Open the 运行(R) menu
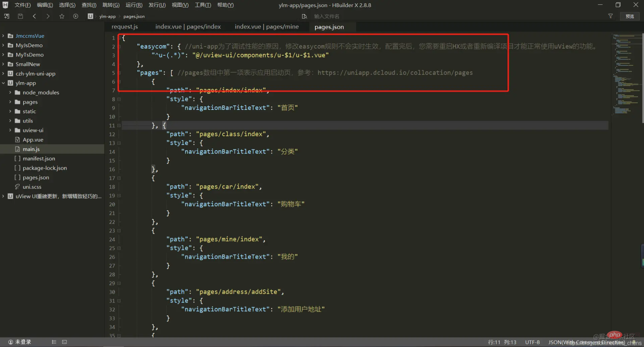 [134, 5]
